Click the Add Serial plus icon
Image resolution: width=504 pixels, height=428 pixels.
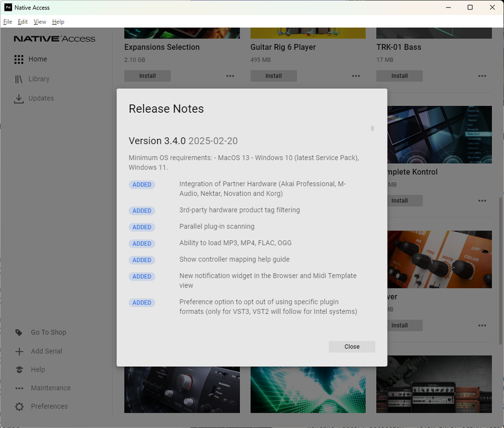[x=20, y=352]
